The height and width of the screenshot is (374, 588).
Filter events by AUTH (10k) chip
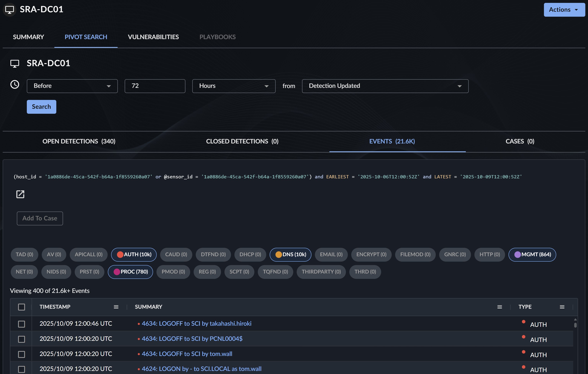134,255
